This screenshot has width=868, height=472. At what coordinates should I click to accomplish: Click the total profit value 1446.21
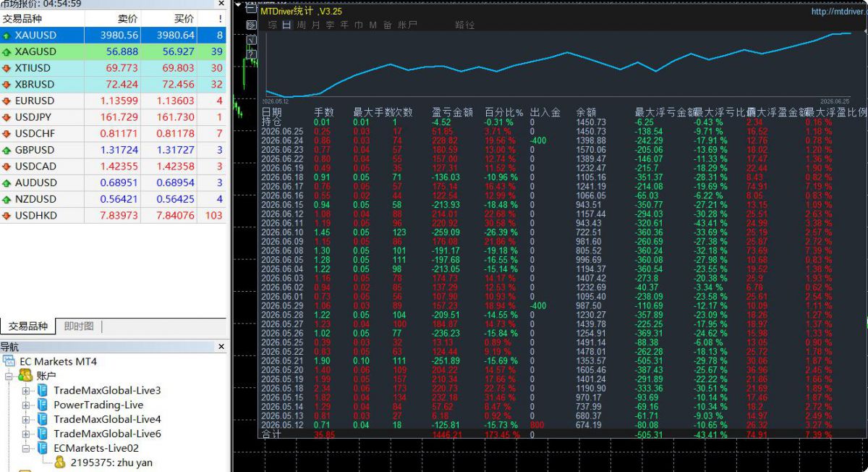point(446,434)
